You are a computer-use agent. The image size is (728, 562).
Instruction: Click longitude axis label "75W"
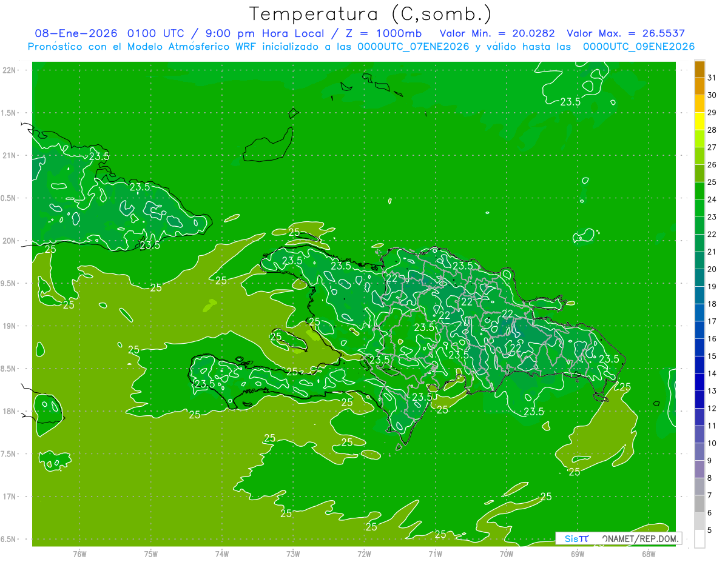pyautogui.click(x=151, y=554)
